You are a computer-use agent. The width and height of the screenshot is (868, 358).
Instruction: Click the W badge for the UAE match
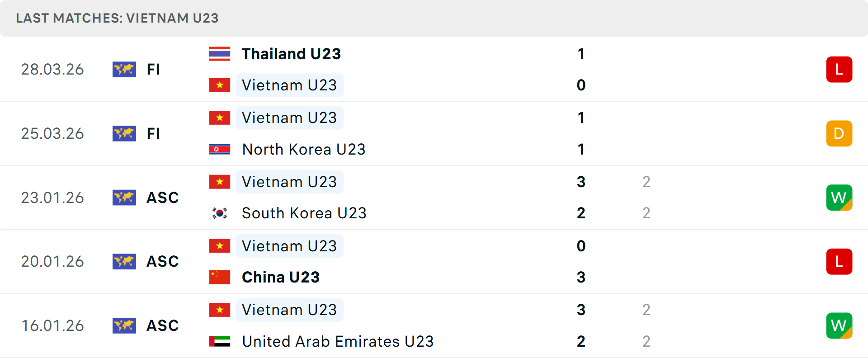839,325
